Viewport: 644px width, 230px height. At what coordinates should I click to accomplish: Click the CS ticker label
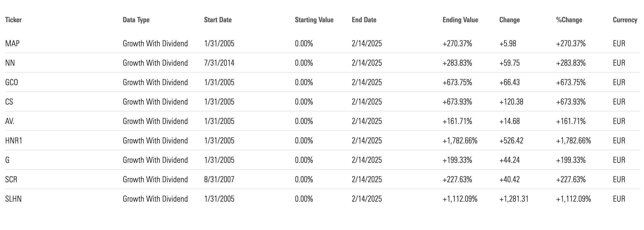coord(9,102)
